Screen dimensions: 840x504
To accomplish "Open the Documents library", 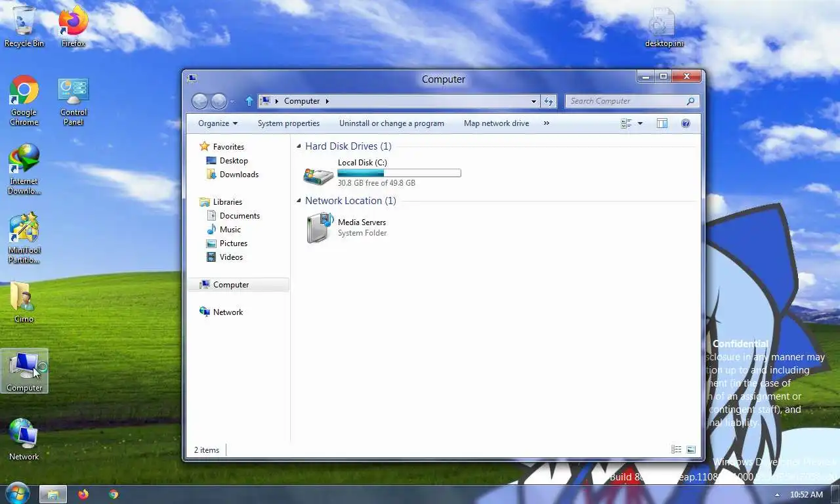I will click(x=240, y=216).
